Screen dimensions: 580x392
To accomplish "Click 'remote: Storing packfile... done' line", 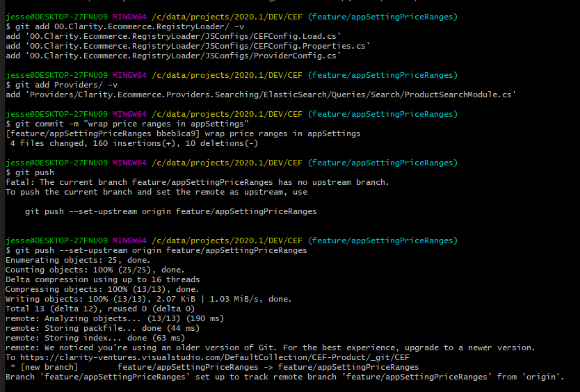I will click(x=102, y=328).
